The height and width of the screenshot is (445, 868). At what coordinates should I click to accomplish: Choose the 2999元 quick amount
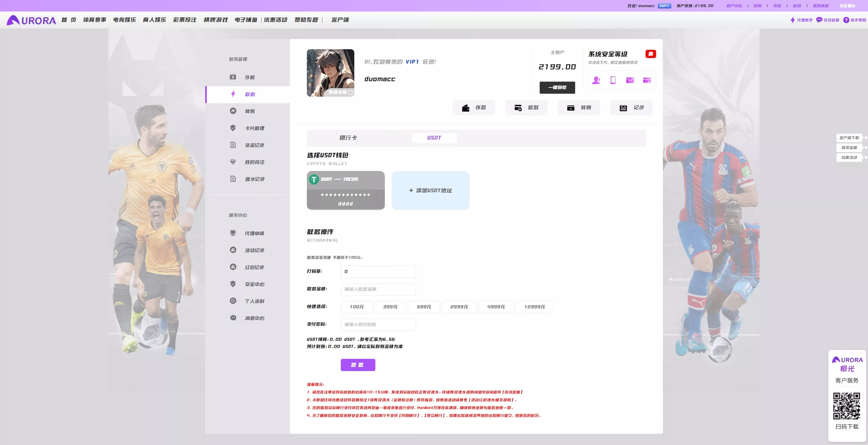(459, 307)
